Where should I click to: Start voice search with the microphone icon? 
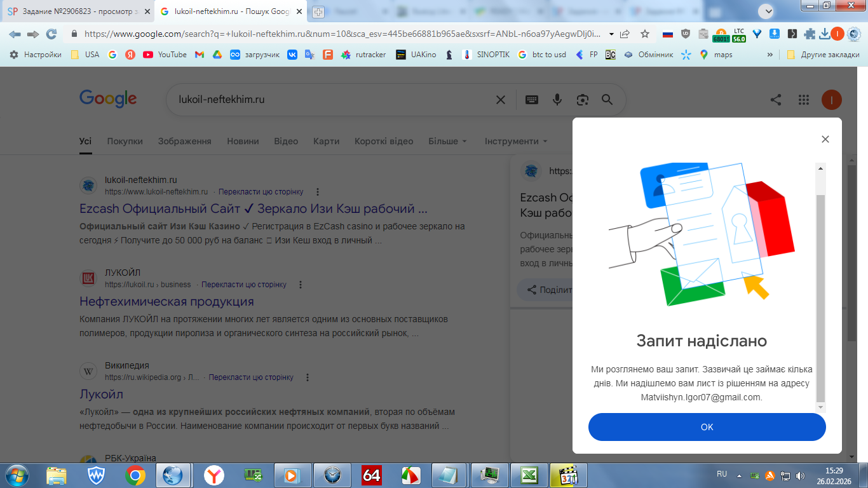557,100
